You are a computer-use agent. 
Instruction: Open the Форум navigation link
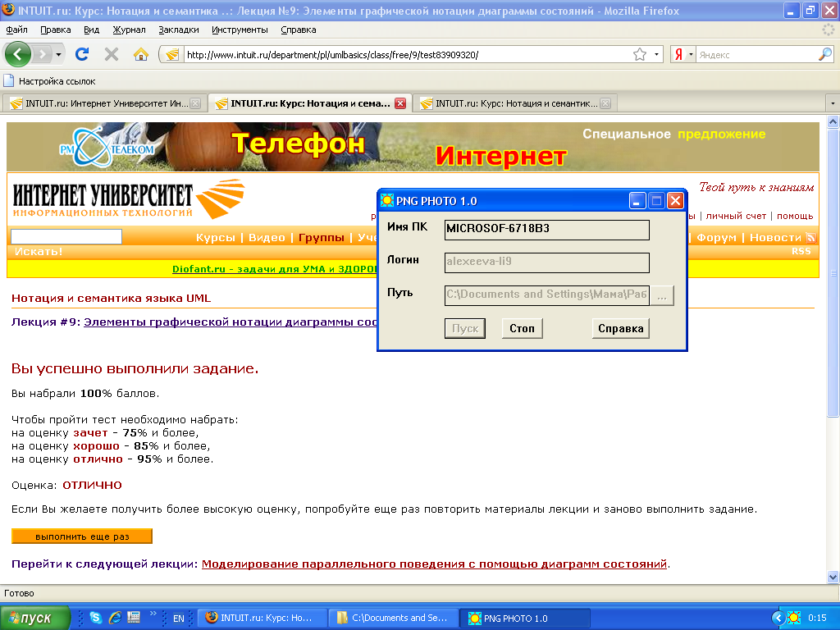[717, 237]
